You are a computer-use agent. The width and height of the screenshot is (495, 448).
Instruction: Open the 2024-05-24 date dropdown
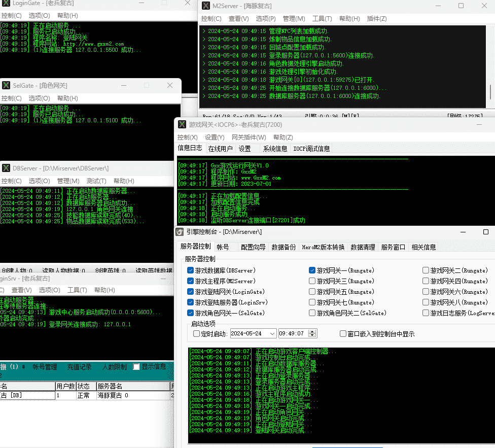click(272, 334)
